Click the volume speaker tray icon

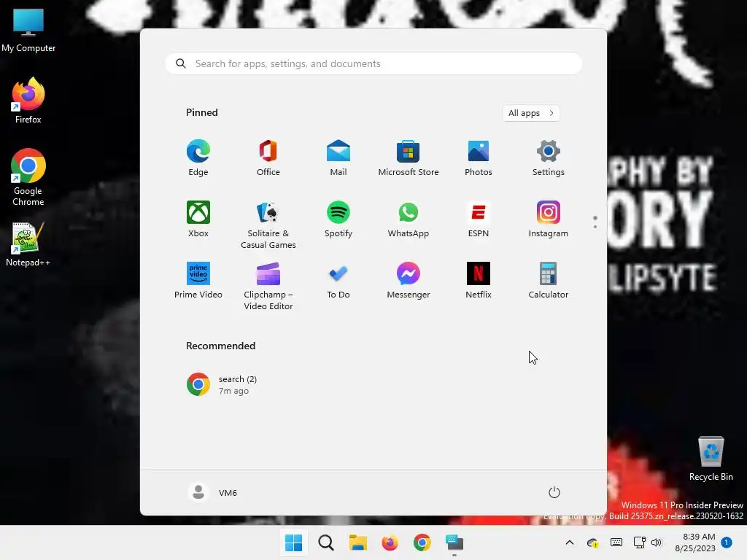pos(657,542)
